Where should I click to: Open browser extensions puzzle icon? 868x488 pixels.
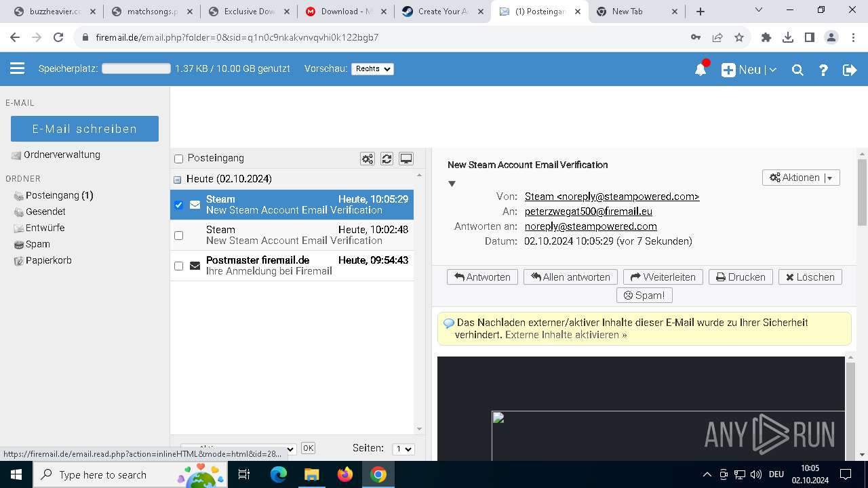[x=766, y=38]
